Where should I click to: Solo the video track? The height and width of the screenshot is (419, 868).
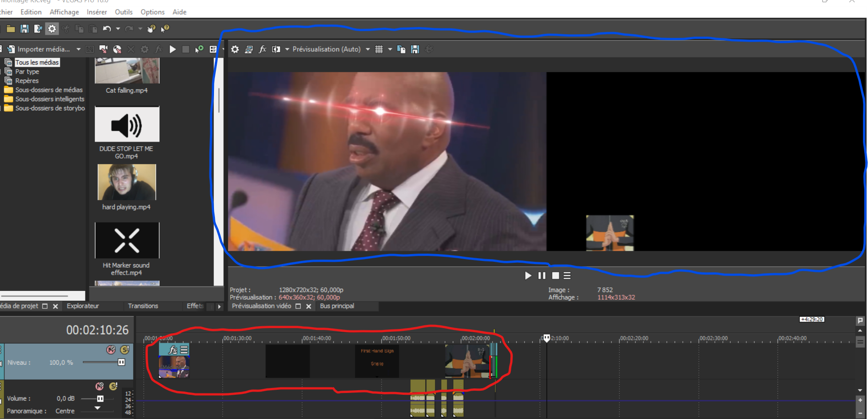(124, 350)
